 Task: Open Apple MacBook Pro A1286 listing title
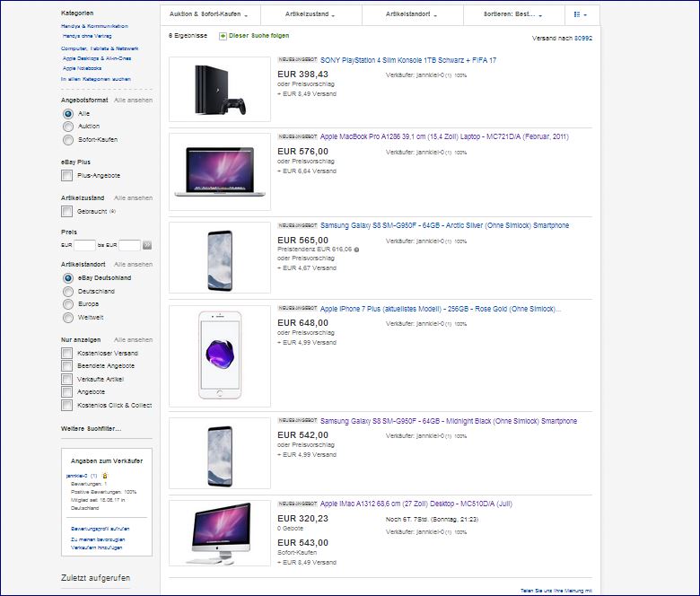[444, 137]
